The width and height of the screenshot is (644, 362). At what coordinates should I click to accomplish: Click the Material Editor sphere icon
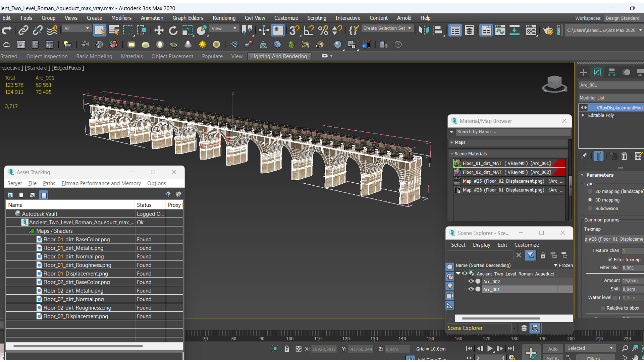point(337,44)
